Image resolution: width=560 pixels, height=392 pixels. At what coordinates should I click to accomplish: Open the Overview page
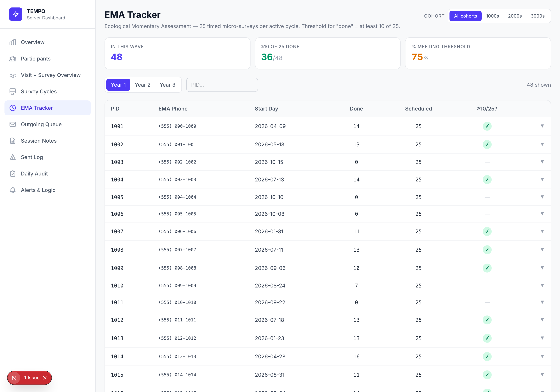click(48, 42)
